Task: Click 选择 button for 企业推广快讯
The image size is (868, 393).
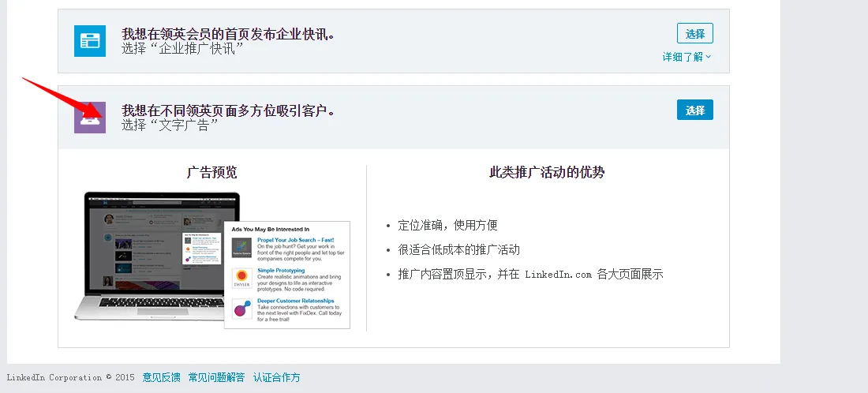Action: point(694,33)
